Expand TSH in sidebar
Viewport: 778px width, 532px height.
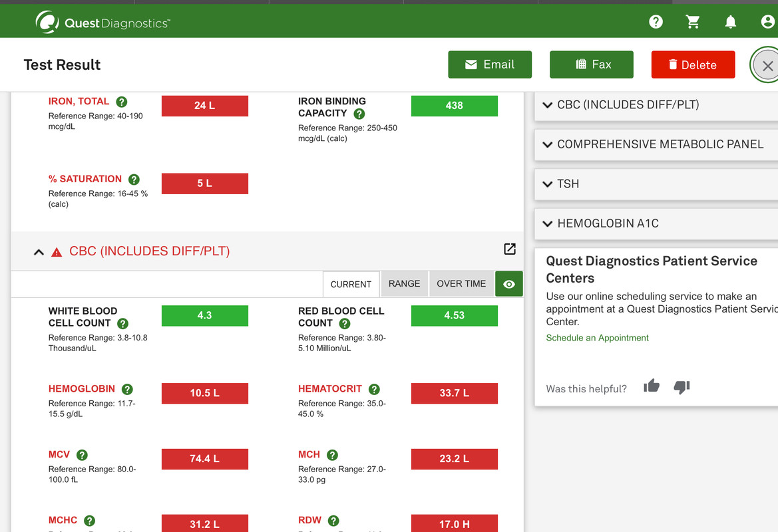pyautogui.click(x=656, y=184)
